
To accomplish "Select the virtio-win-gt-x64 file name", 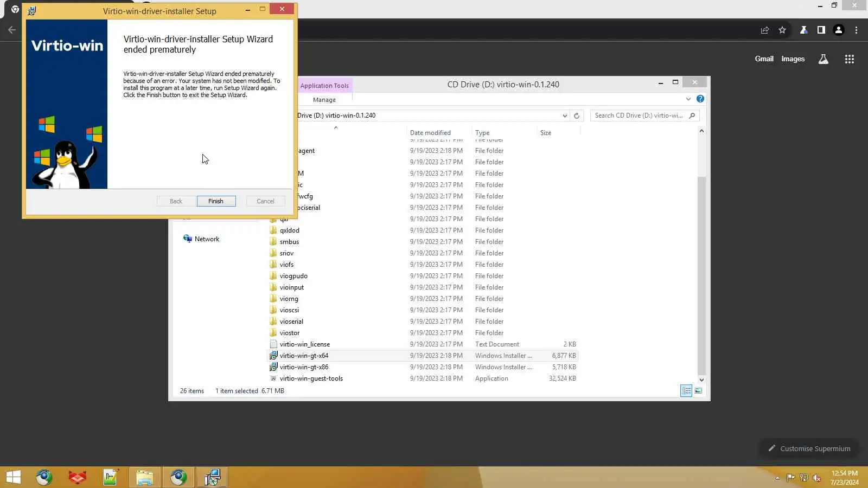I will 304,356.
